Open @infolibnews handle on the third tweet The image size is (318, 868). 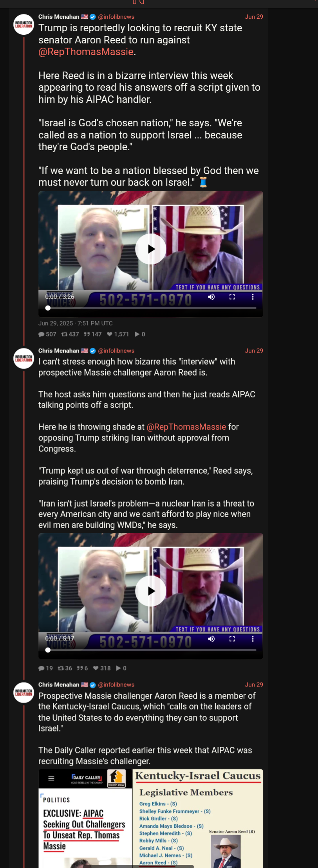pyautogui.click(x=116, y=685)
